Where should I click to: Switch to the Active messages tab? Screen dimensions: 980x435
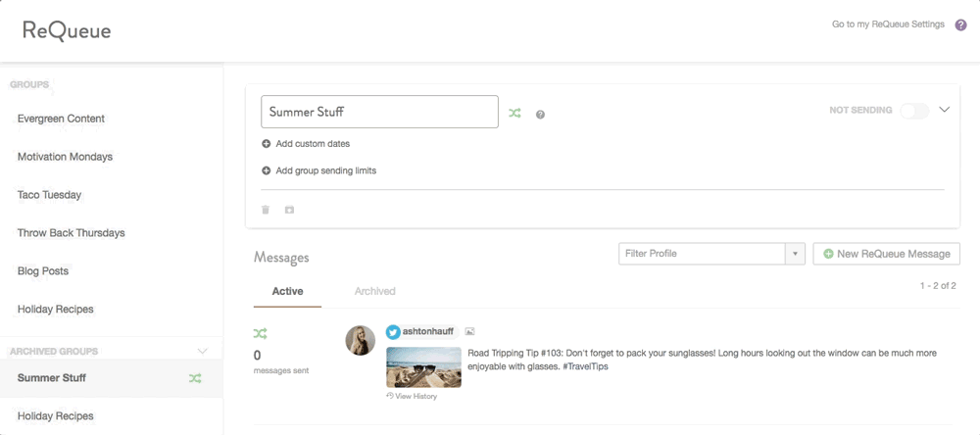click(x=287, y=291)
